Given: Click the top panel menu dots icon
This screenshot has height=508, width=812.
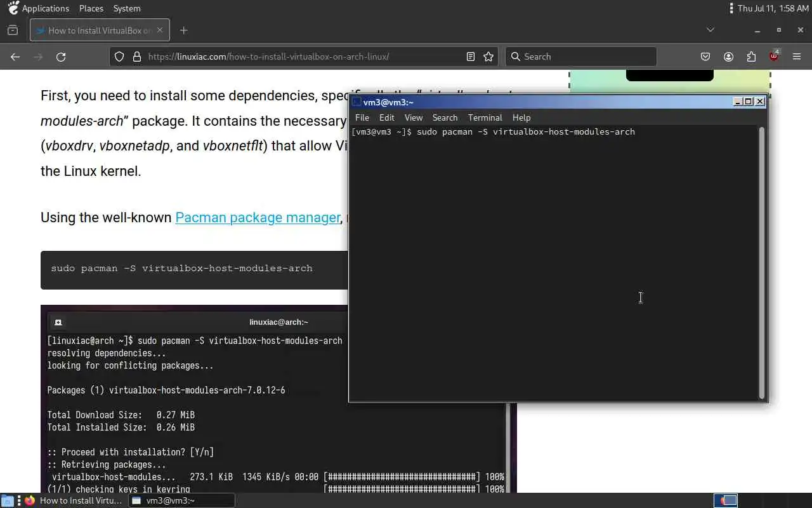Looking at the screenshot, I should click(x=731, y=8).
